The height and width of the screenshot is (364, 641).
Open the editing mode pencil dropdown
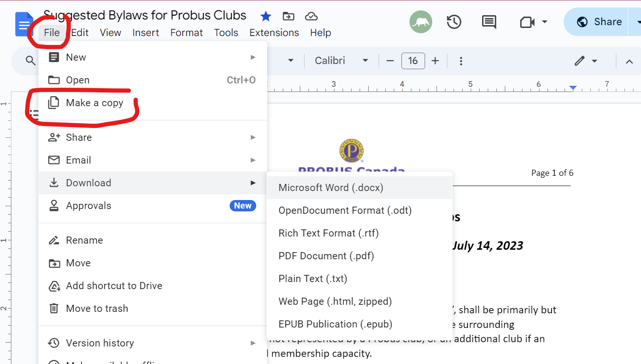coord(586,61)
